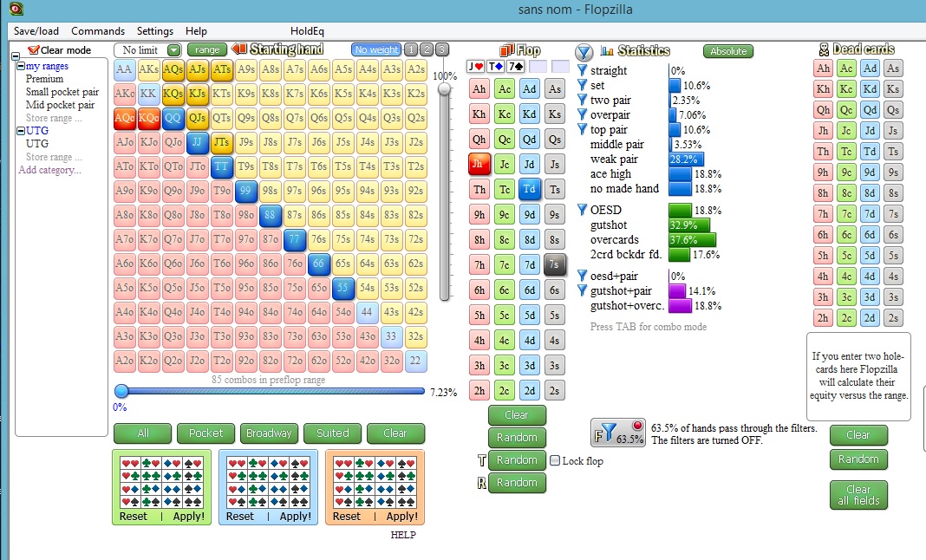This screenshot has height=560, width=926.
Task: Click the Random button for the flop
Action: pyautogui.click(x=517, y=437)
